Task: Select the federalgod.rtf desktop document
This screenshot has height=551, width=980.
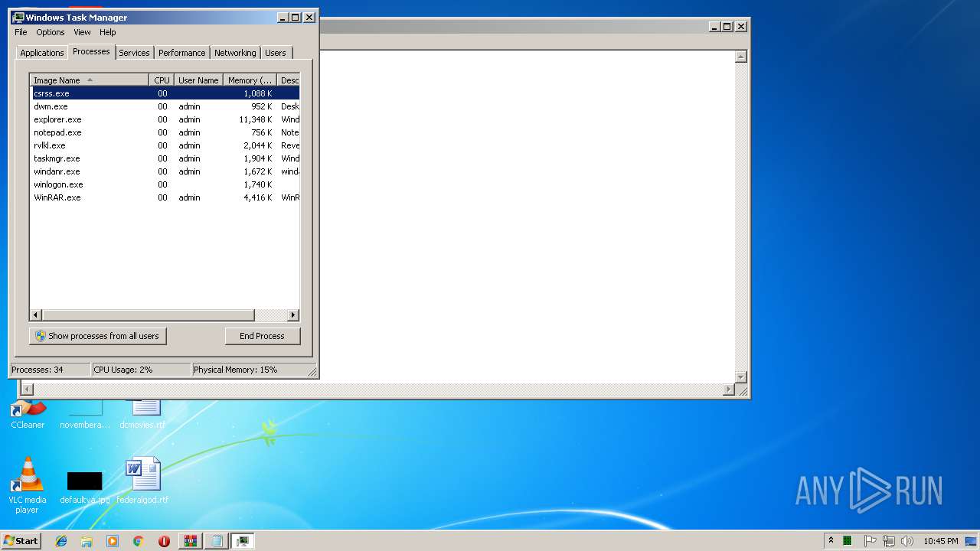Action: pyautogui.click(x=142, y=481)
